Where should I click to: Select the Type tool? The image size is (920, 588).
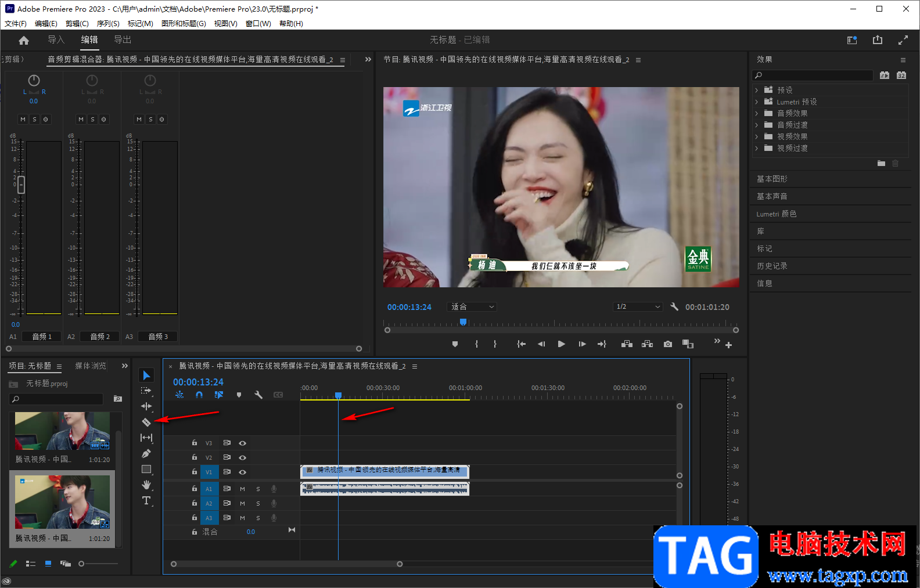tap(146, 500)
